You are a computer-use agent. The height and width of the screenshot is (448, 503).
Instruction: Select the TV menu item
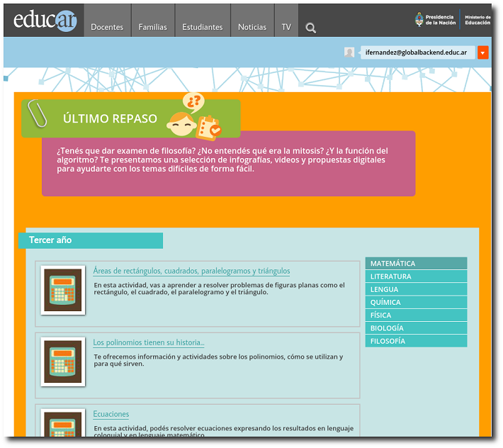click(x=286, y=27)
